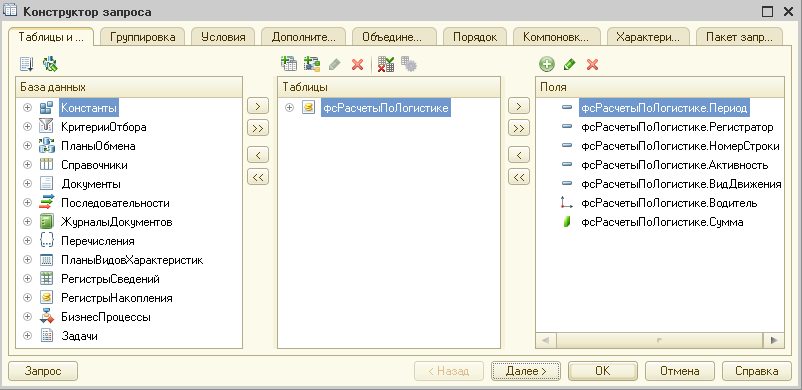Image resolution: width=802 pixels, height=390 pixels.
Task: Click the ЖурналыДокументов icon
Action: tap(46, 222)
